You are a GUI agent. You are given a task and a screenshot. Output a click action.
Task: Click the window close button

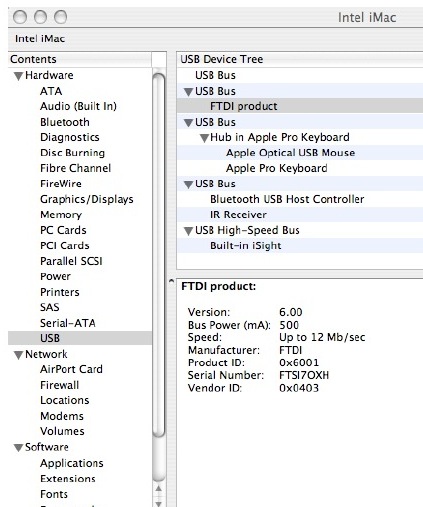coord(20,17)
